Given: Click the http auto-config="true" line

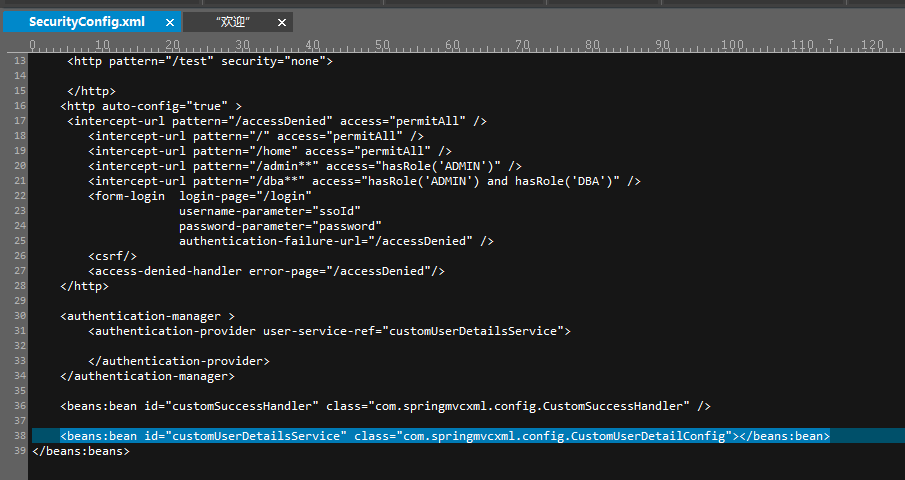Looking at the screenshot, I should click(x=151, y=106).
